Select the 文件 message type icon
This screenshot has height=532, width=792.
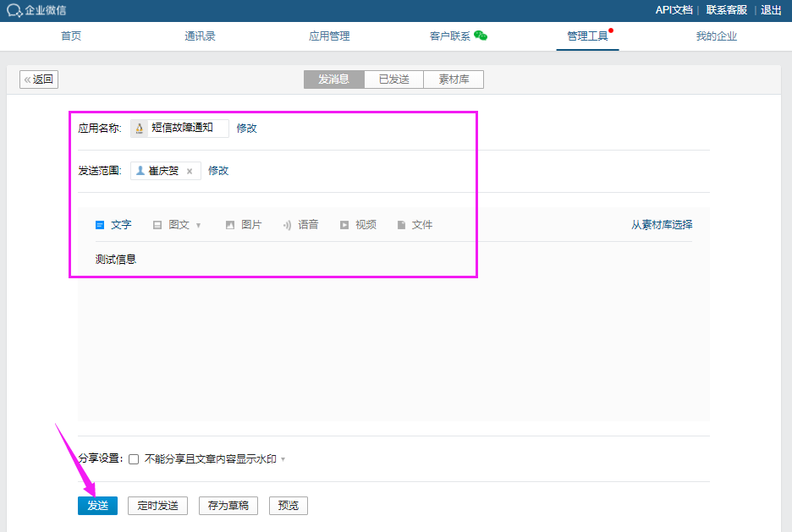401,225
